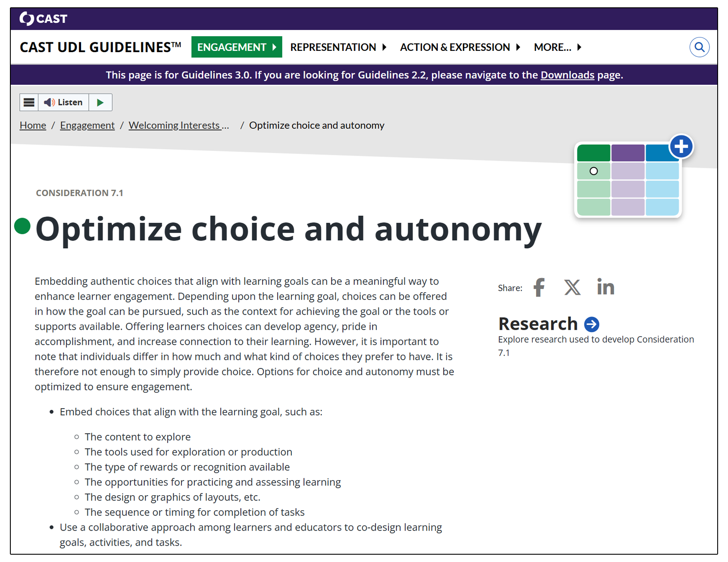The width and height of the screenshot is (728, 562).
Task: Share the page on X
Action: pyautogui.click(x=572, y=287)
